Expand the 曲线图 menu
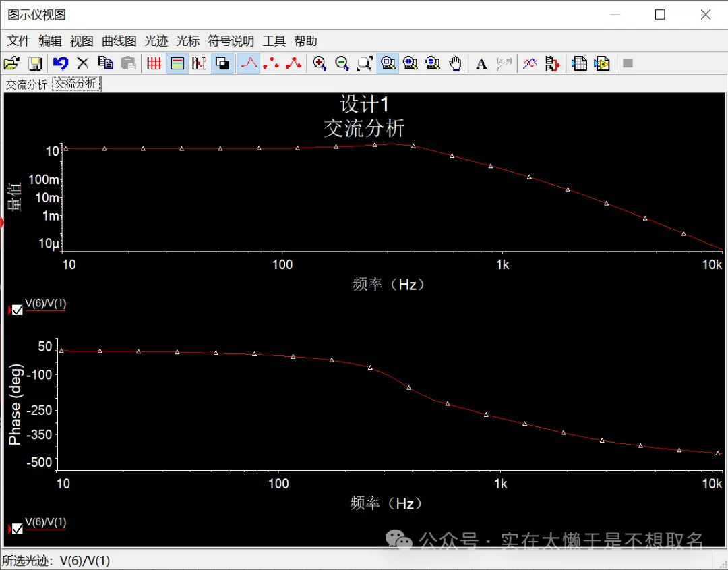The height and width of the screenshot is (570, 728). pos(119,41)
